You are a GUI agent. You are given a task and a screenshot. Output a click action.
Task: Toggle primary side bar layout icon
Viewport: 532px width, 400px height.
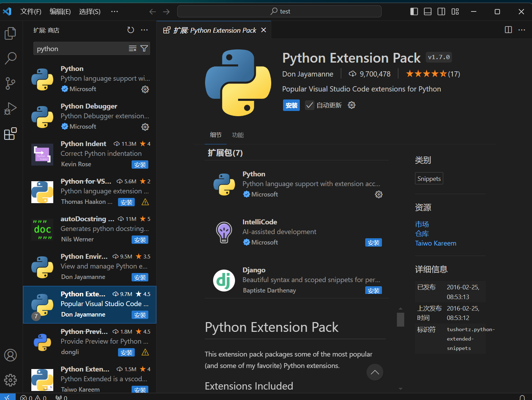click(x=414, y=11)
